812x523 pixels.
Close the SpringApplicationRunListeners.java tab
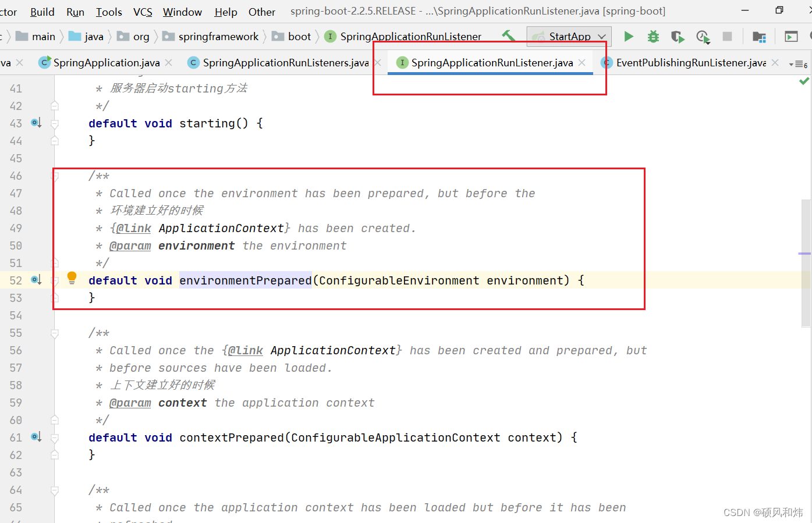tap(377, 62)
